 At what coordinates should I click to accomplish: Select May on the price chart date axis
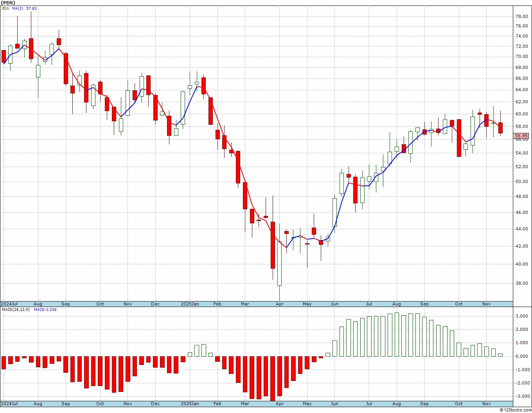307,304
